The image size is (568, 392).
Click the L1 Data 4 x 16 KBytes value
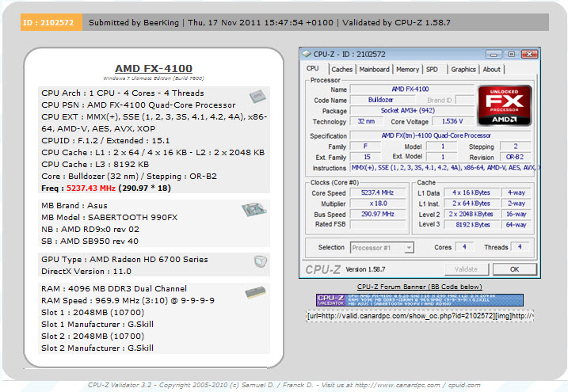point(471,193)
